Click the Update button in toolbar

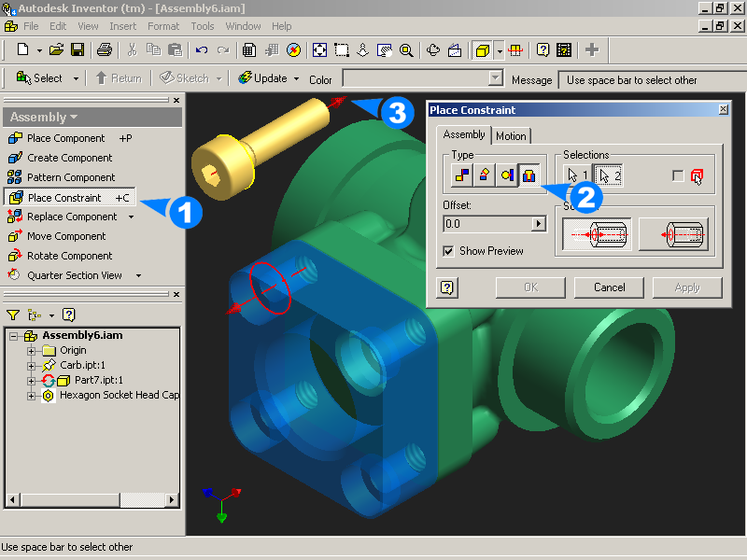[269, 79]
